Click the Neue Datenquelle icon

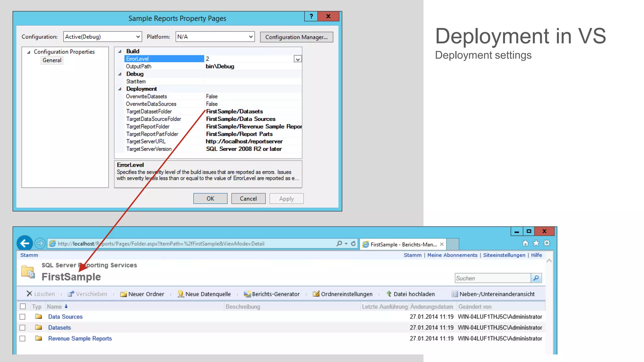pos(180,294)
